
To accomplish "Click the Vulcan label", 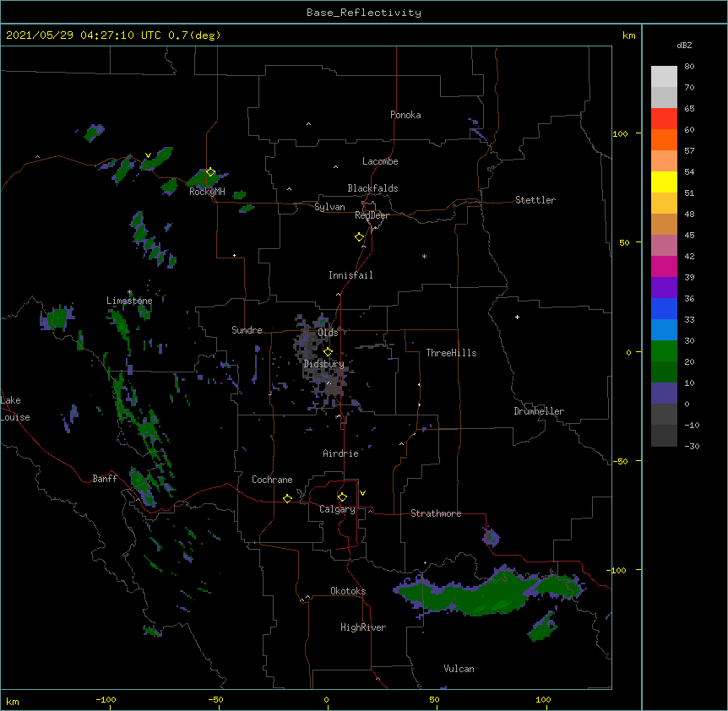I will point(459,669).
